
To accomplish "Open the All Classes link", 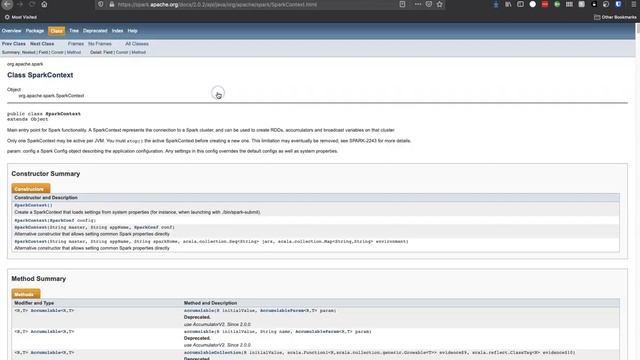I will (137, 44).
